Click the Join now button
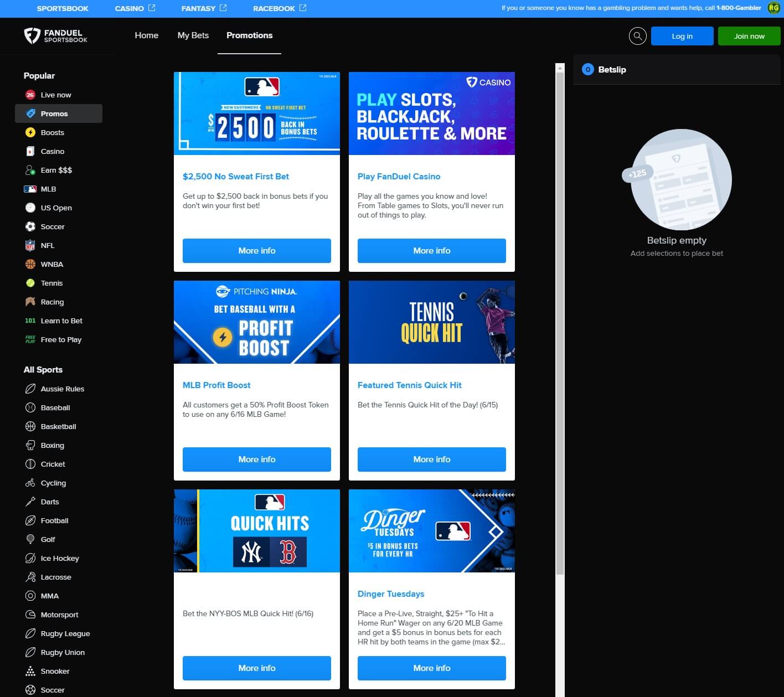This screenshot has height=697, width=784. [749, 36]
